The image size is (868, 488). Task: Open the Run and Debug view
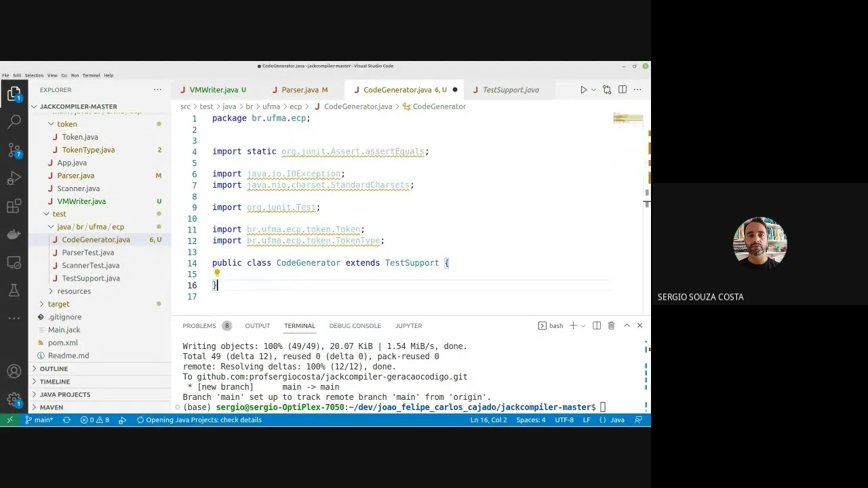pos(14,178)
